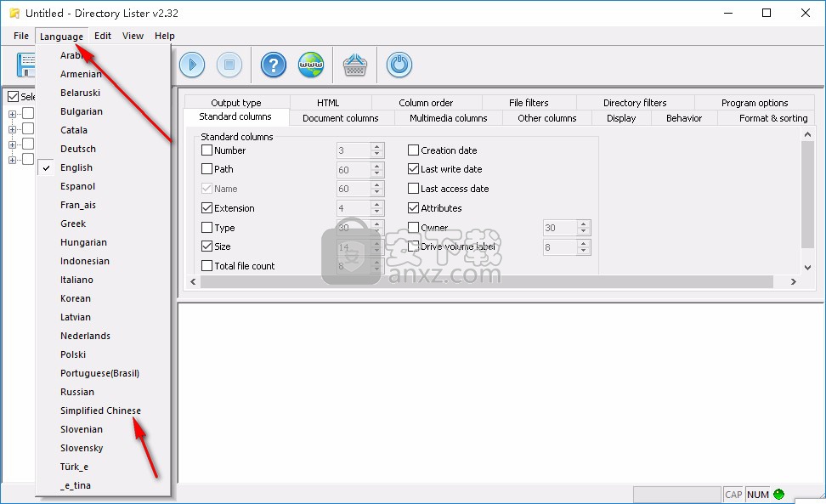Viewport: 826px width, 504px height.
Task: Uncheck the Last write date checkbox
Action: click(414, 169)
